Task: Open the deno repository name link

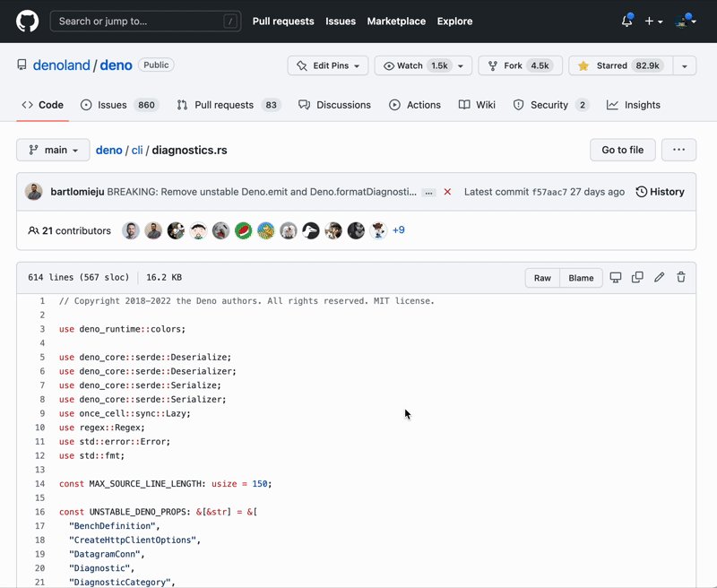Action: (x=116, y=65)
